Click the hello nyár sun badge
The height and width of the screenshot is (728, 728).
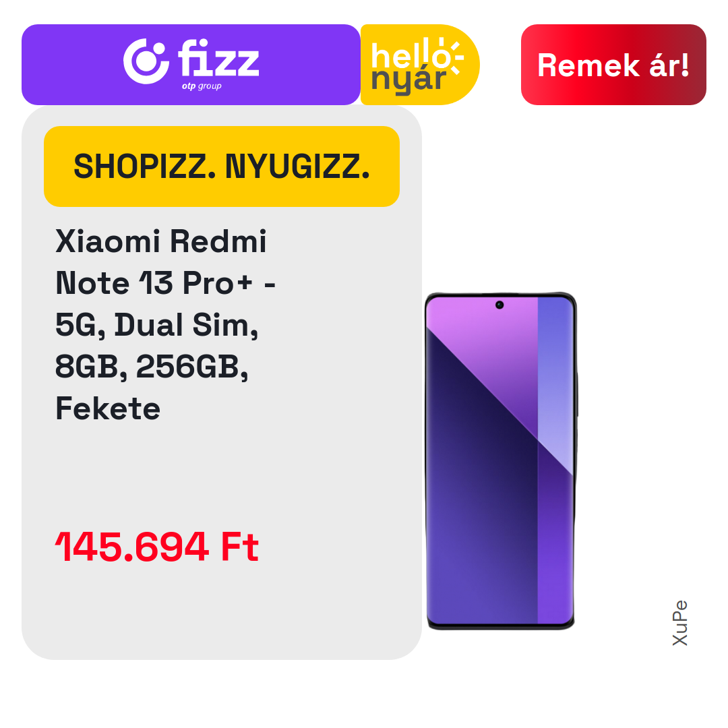tap(420, 65)
